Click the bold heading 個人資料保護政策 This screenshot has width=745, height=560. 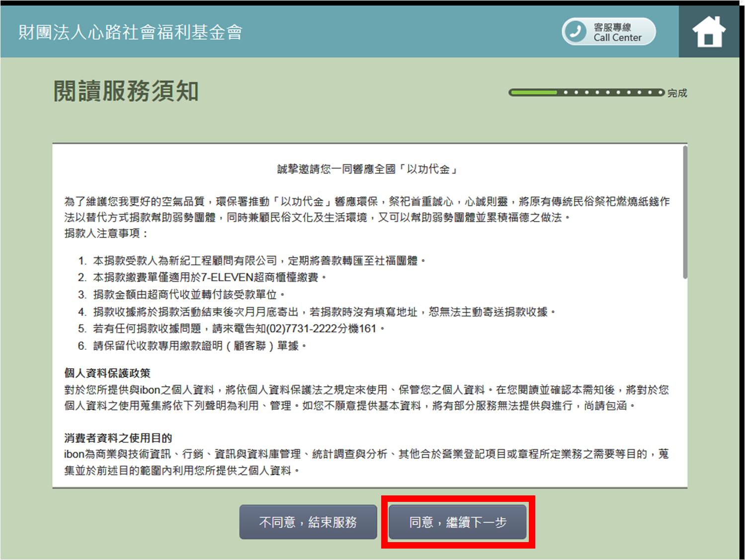[x=107, y=373]
